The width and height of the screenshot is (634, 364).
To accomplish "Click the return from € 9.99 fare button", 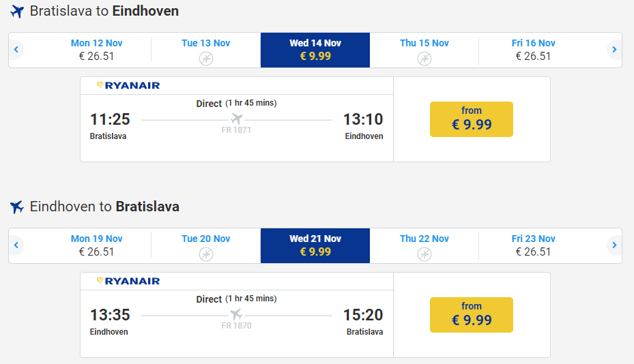I will click(x=472, y=315).
